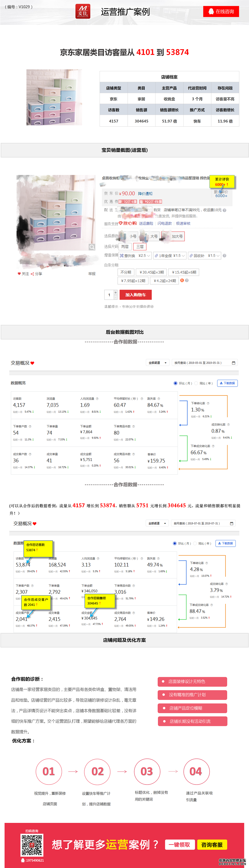Click the 麦佳 logo in the header

(x=82, y=11)
